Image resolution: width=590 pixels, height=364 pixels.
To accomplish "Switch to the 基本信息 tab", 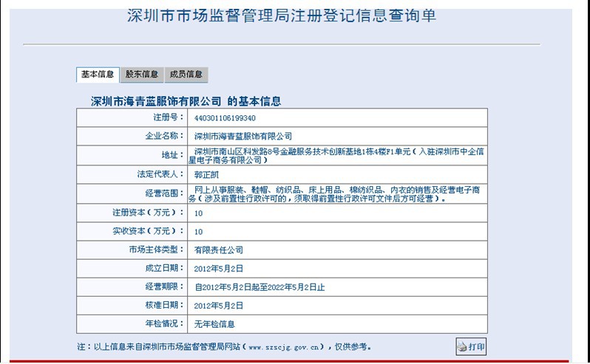I will point(98,75).
